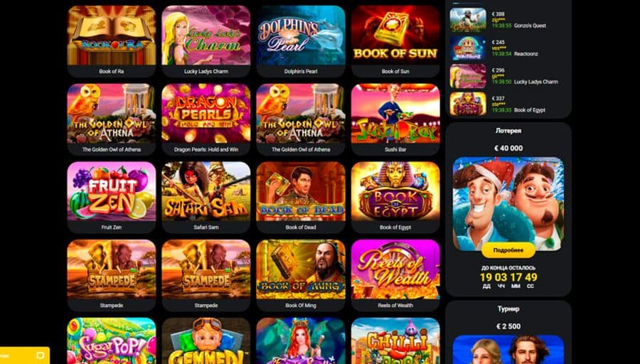Open Gonzo's Quest from recent winners
Image resolution: width=640 pixels, height=364 pixels.
pos(468,20)
